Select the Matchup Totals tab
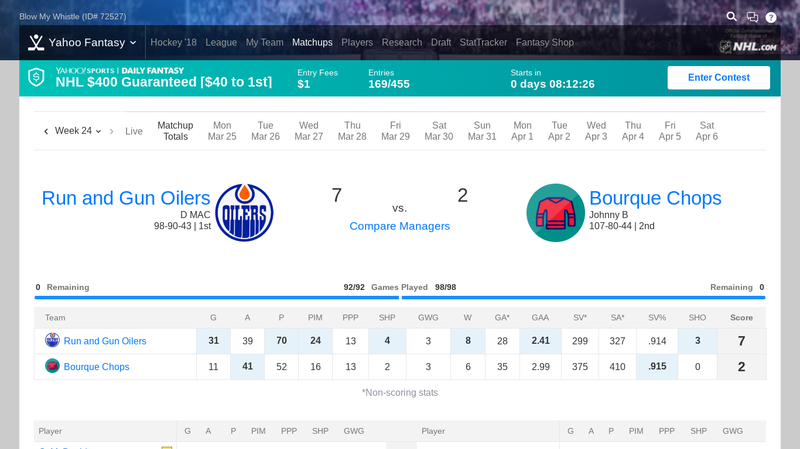The image size is (800, 449). tap(175, 131)
